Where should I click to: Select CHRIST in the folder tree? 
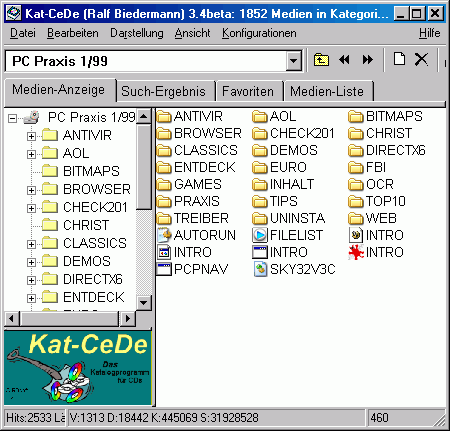[x=86, y=225]
